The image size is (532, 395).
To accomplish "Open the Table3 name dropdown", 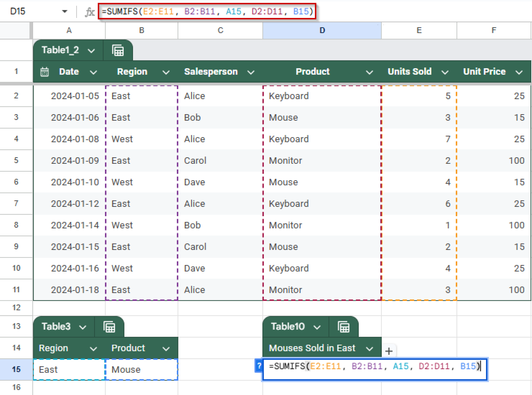I will 83,326.
